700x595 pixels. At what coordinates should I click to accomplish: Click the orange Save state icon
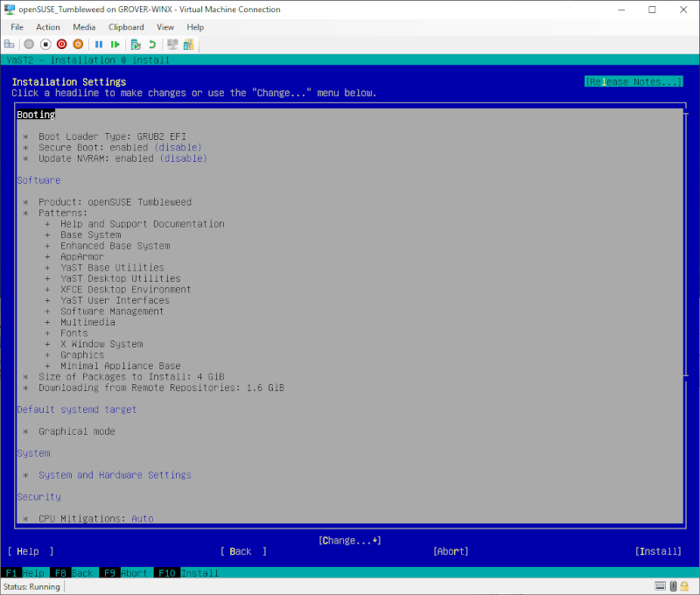point(78,44)
